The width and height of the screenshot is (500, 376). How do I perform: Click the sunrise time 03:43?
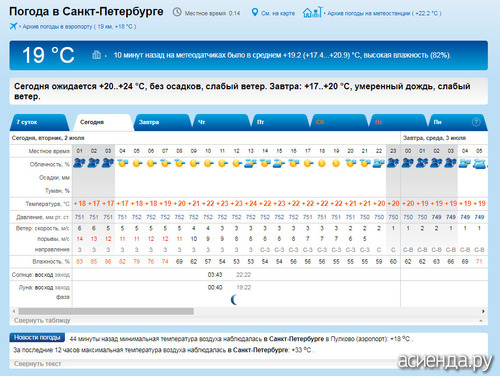point(215,275)
